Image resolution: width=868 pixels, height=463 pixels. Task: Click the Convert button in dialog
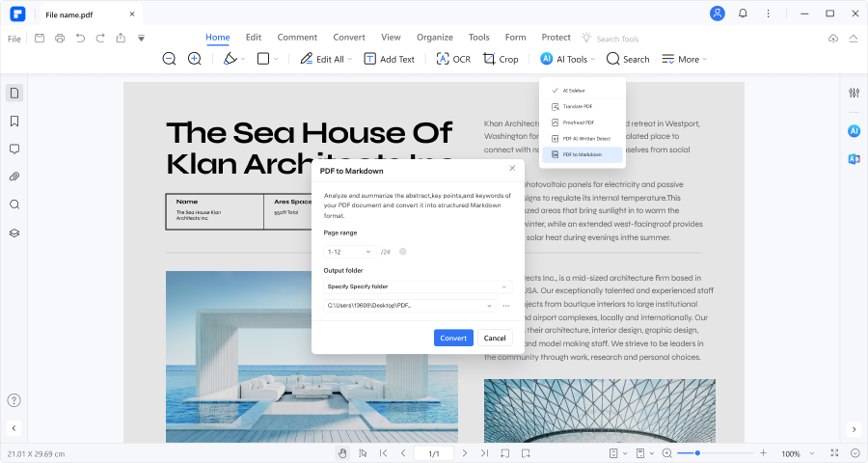click(x=453, y=338)
